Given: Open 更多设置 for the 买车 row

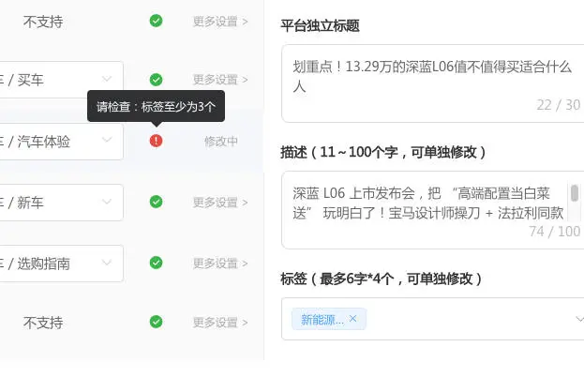Looking at the screenshot, I should [220, 80].
